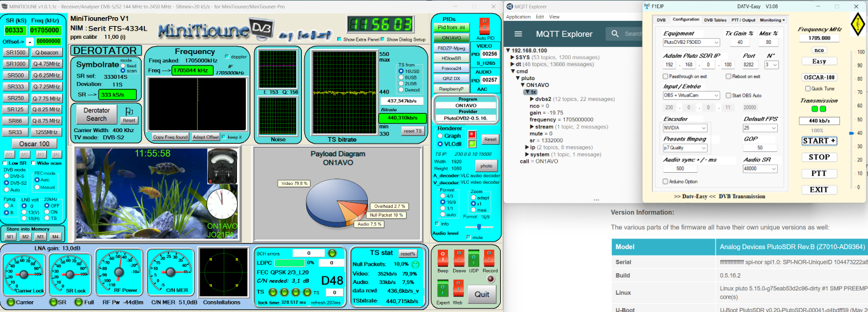Tick the mute checkbox under Audio level
The height and width of the screenshot is (312, 868).
tap(468, 237)
